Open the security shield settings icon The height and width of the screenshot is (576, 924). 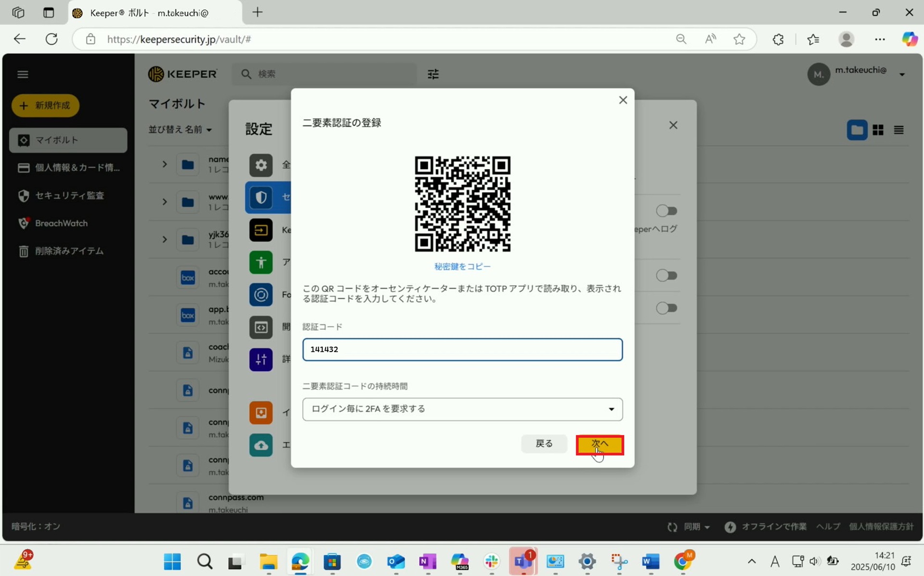click(x=261, y=197)
